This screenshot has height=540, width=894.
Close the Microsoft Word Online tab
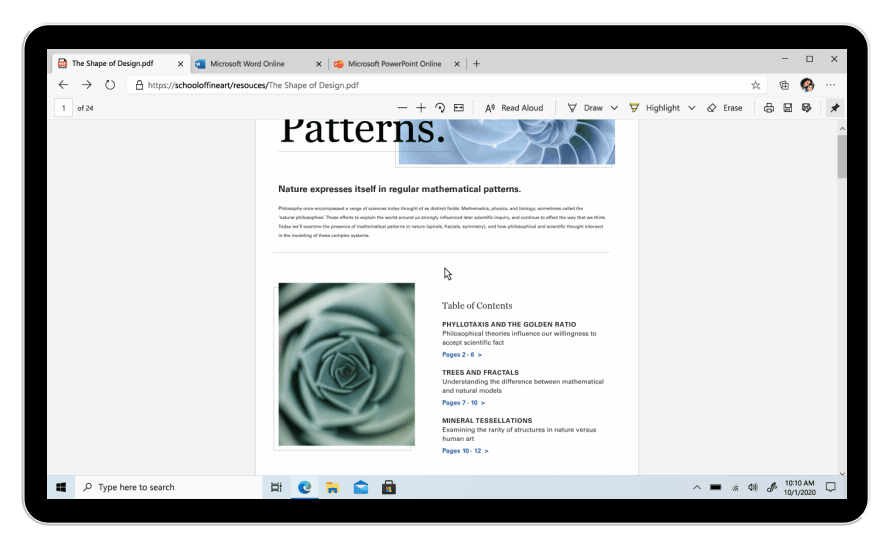tap(319, 64)
